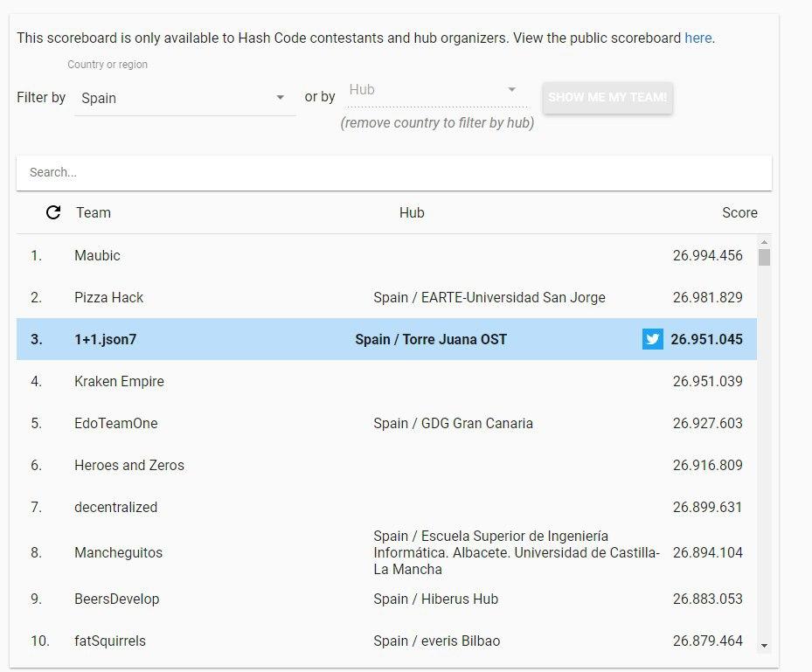812x672 pixels.
Task: Click the Team column header
Action: point(94,212)
